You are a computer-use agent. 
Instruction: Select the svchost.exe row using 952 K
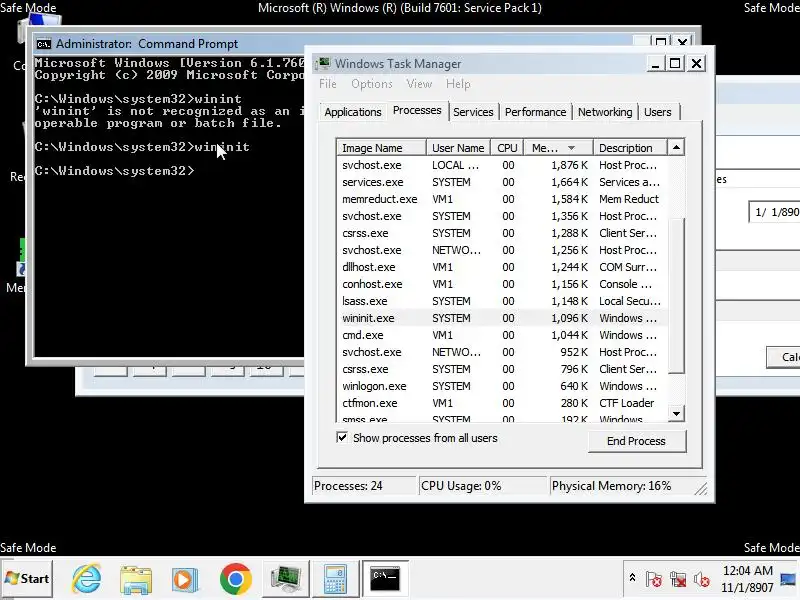click(x=502, y=352)
